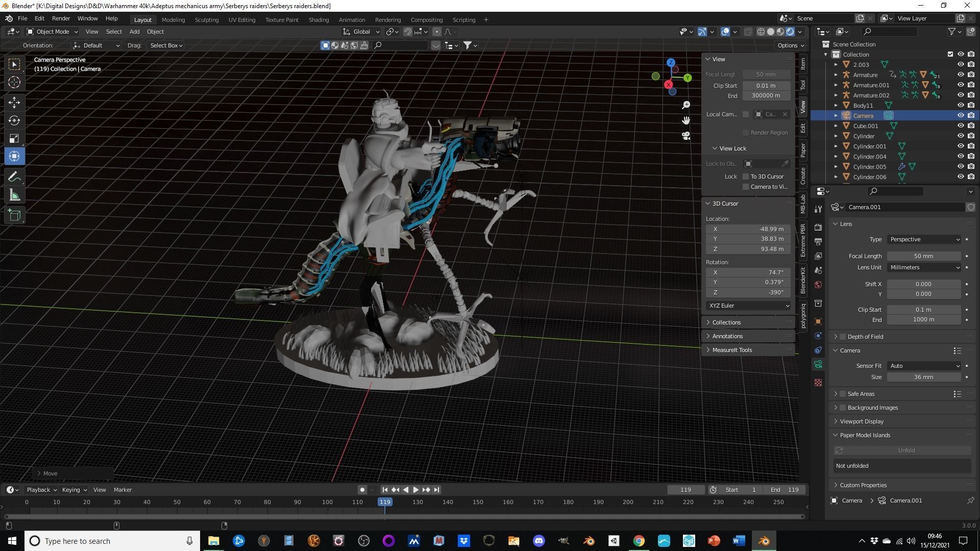980x551 pixels.
Task: Select the Select Box tool in the toolbar
Action: 14,64
